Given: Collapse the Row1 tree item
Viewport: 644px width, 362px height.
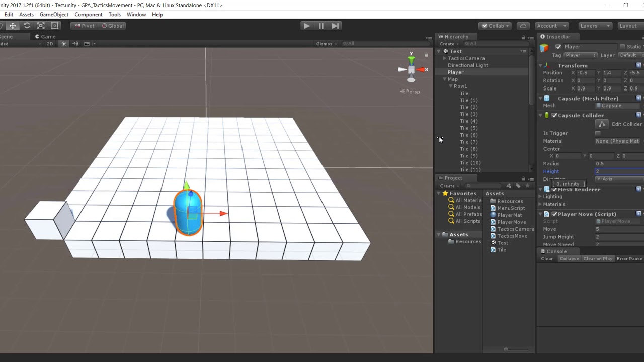Looking at the screenshot, I should (x=451, y=86).
